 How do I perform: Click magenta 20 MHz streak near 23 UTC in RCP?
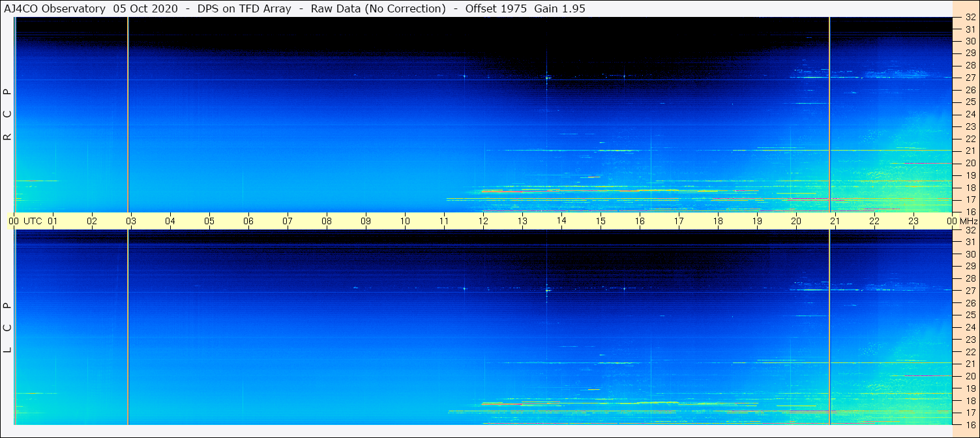(928, 163)
